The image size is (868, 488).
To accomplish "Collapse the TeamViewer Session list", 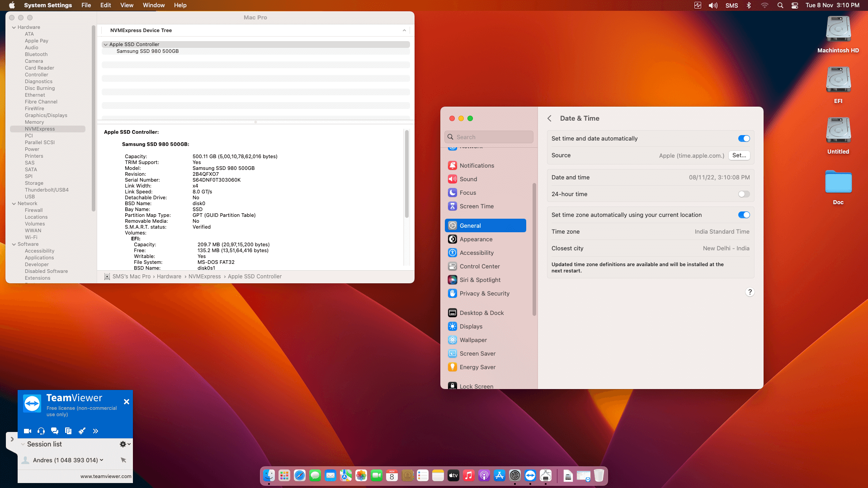I will (x=23, y=444).
